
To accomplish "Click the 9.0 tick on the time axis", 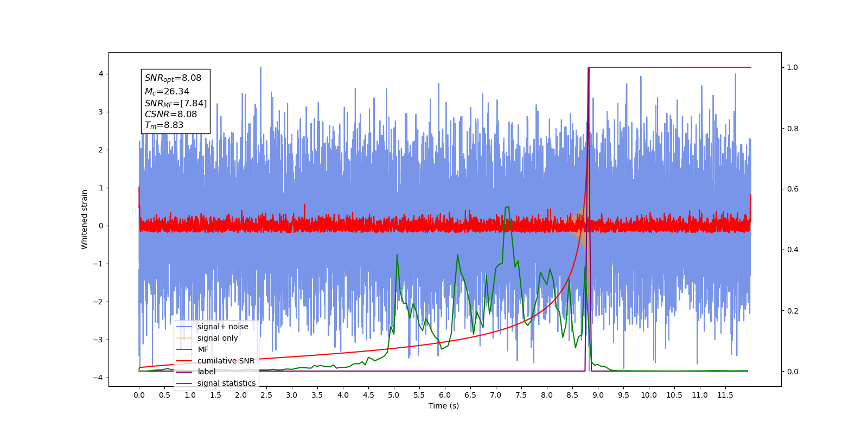I will click(598, 395).
